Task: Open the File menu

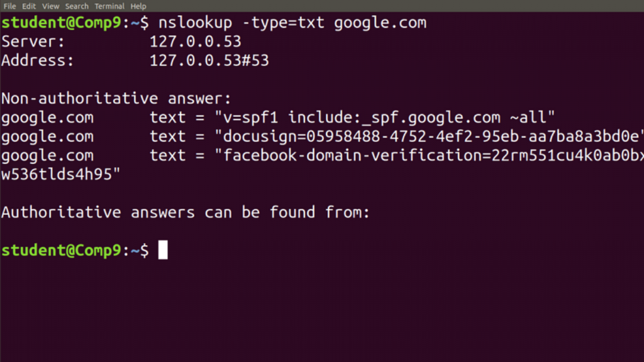Action: 9,6
